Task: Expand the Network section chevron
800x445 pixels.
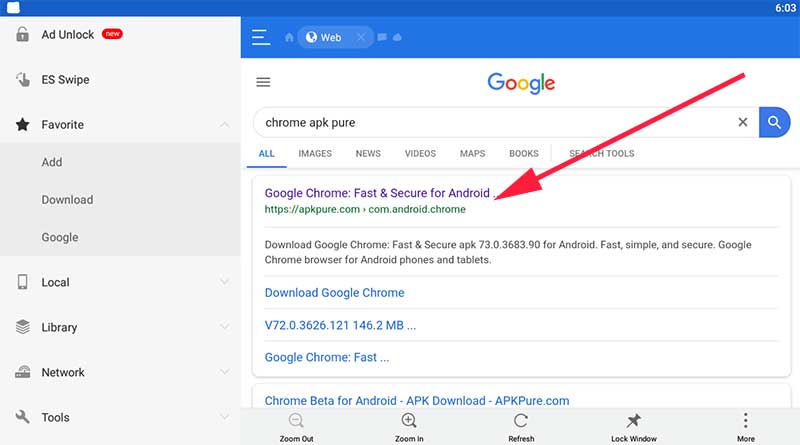Action: point(224,372)
